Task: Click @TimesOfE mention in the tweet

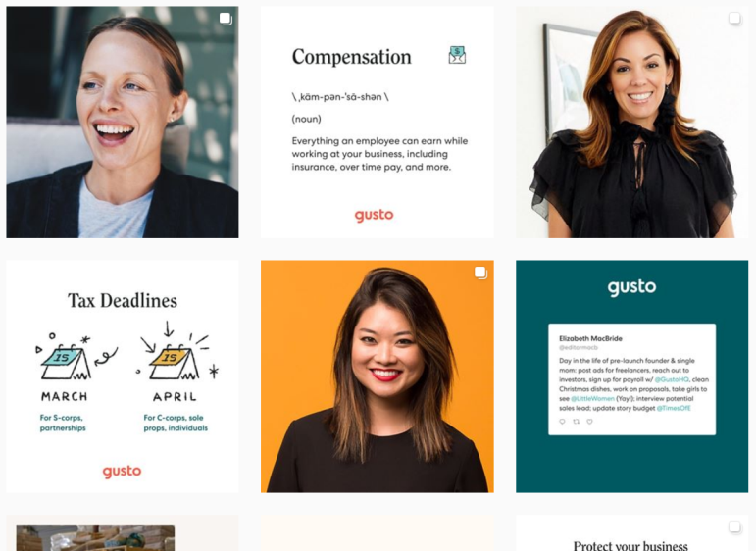Action: [674, 408]
